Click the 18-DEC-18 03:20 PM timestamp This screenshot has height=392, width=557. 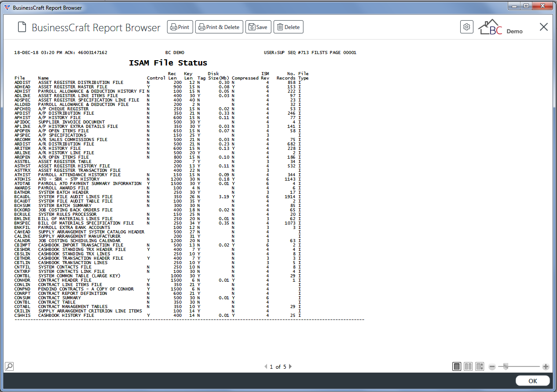38,53
